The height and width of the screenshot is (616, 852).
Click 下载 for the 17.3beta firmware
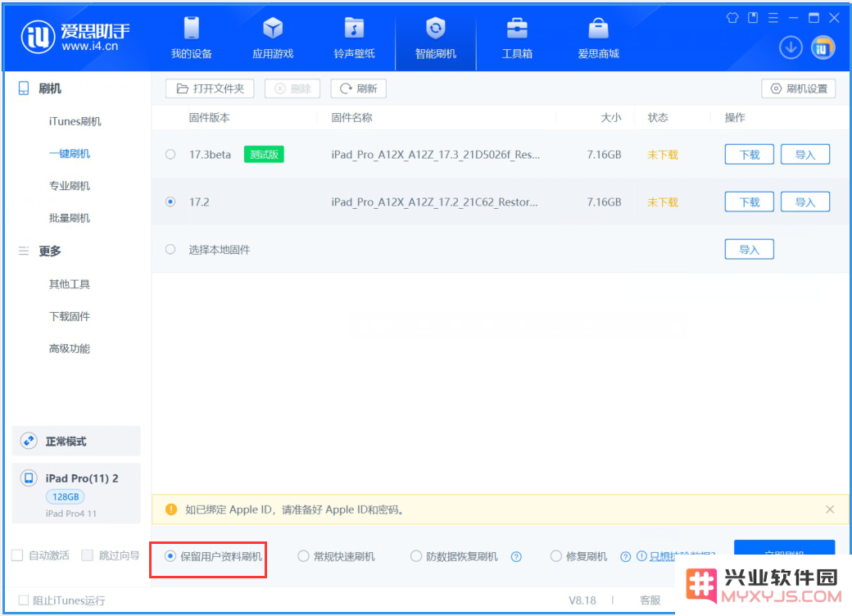pos(750,154)
